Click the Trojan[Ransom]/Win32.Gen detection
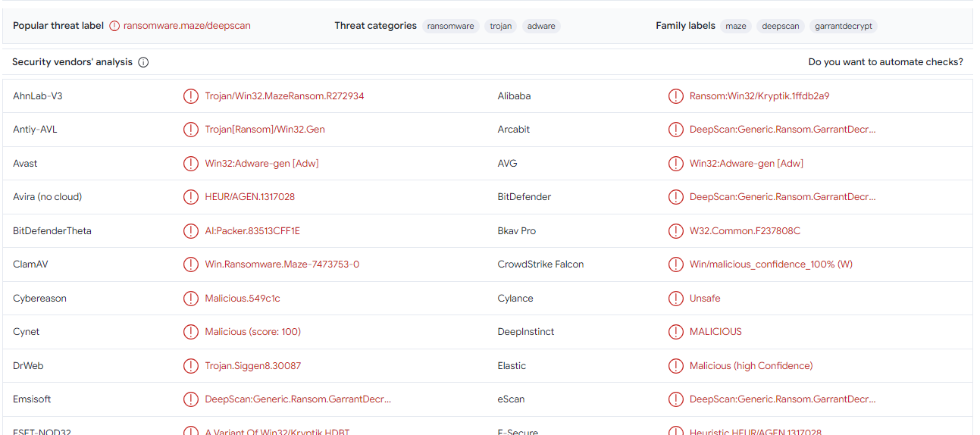The height and width of the screenshot is (435, 980). tap(265, 130)
